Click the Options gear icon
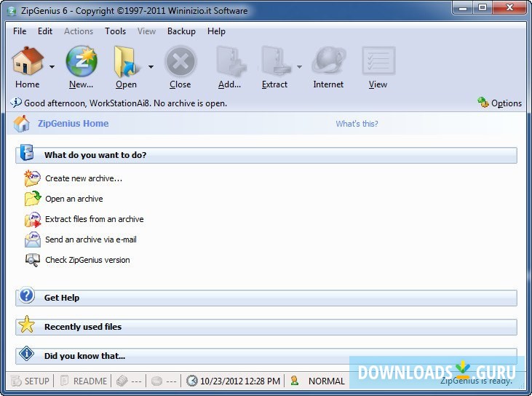 (483, 102)
